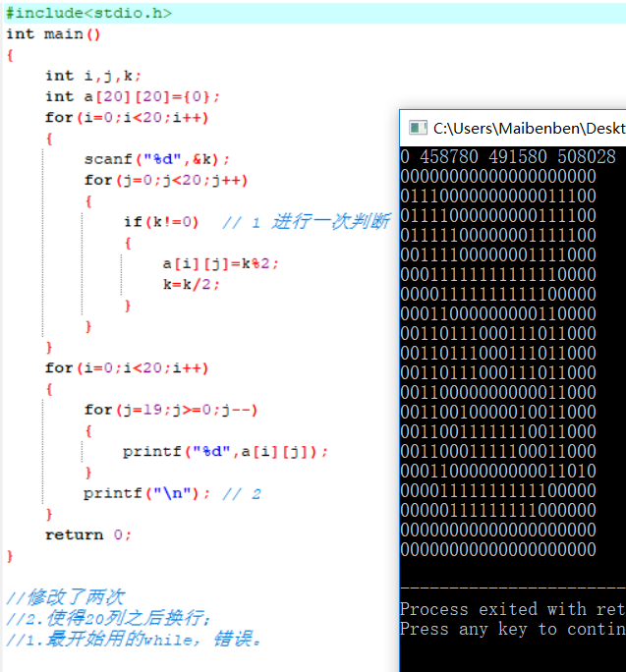This screenshot has height=672, width=626.
Task: Click the if(k!=0) condition
Action: pyautogui.click(x=161, y=222)
